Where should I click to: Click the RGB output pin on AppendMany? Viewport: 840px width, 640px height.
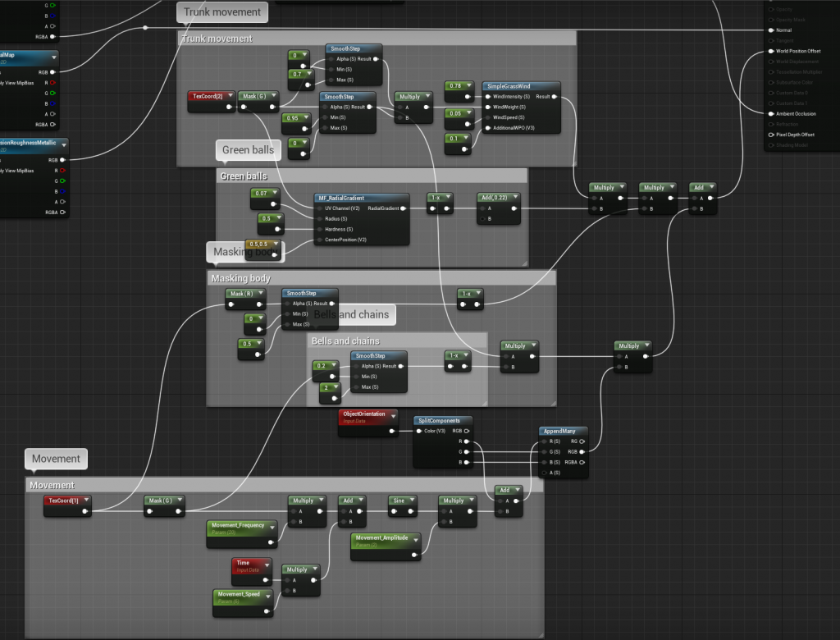click(x=582, y=451)
